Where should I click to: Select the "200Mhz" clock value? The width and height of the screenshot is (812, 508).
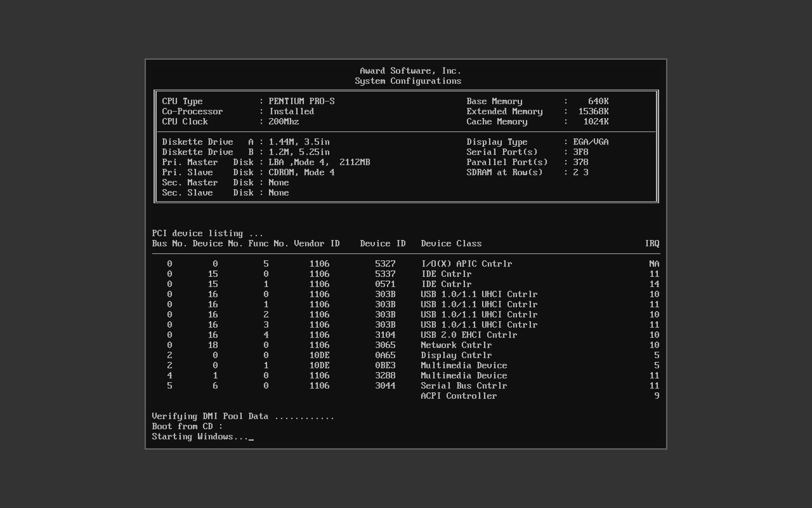pos(284,122)
